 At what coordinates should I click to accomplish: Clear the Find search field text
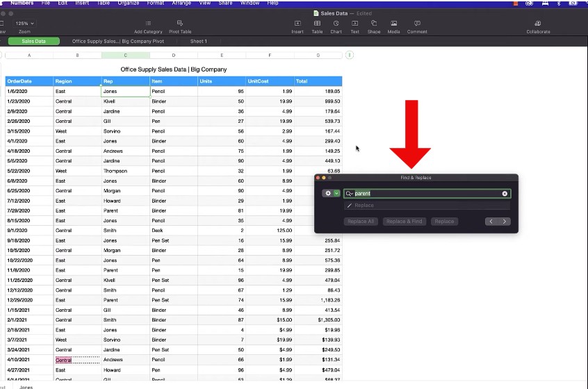pos(505,193)
